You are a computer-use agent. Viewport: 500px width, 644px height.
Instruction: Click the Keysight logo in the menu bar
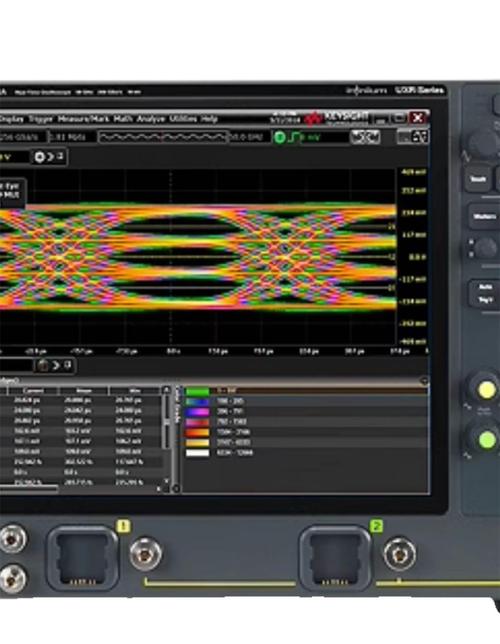337,118
